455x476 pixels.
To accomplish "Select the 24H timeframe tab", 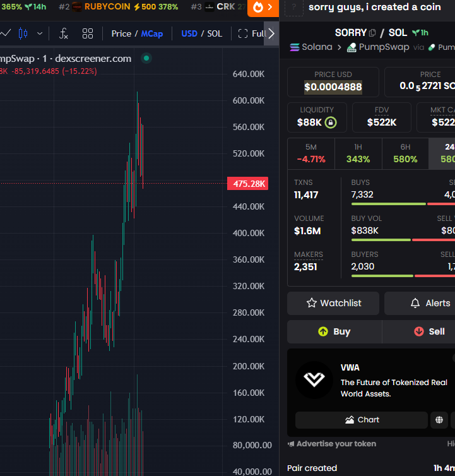I will click(442, 153).
